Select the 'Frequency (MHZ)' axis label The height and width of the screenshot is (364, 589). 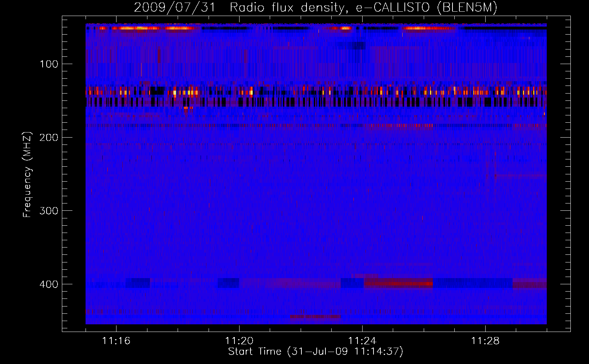pyautogui.click(x=27, y=174)
